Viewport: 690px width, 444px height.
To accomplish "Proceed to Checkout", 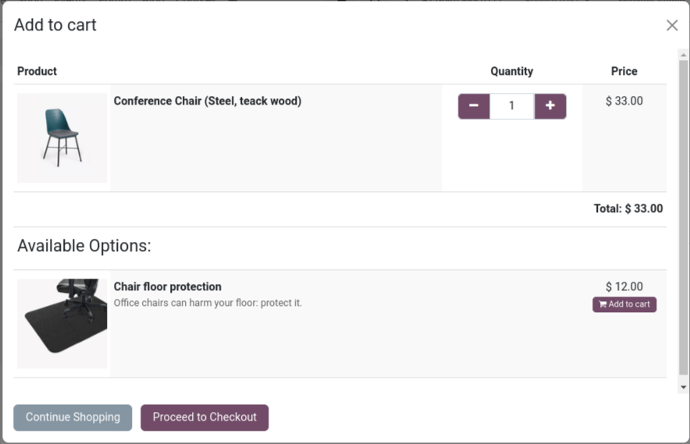I will [205, 417].
